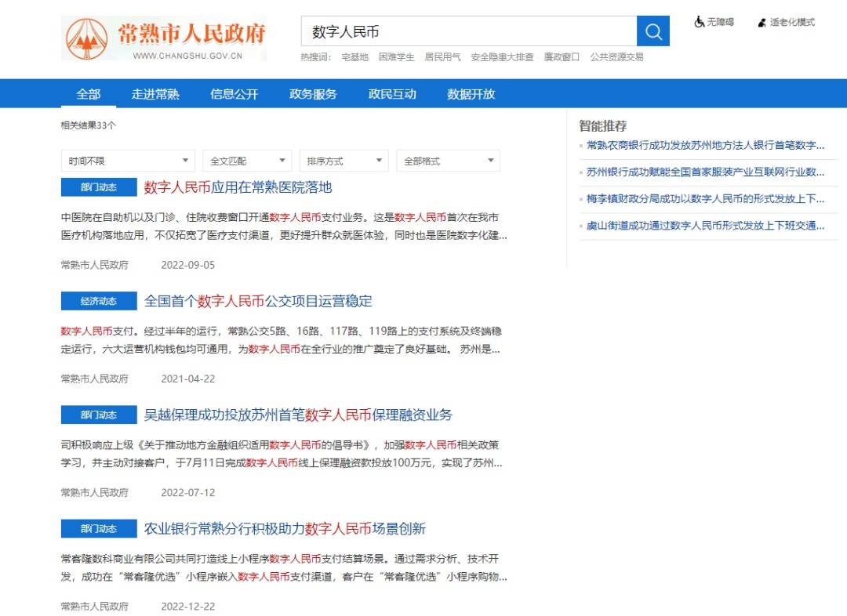Click the date 2022-09-05

[188, 265]
